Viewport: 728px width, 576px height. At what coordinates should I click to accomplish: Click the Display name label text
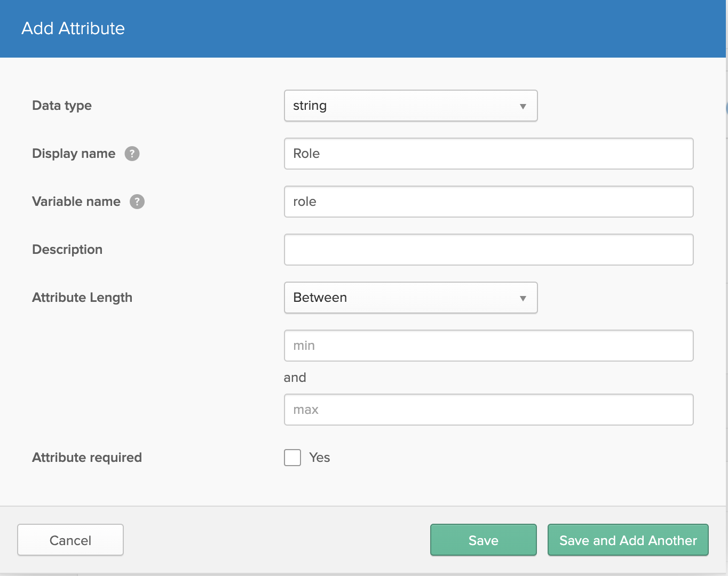pyautogui.click(x=74, y=154)
